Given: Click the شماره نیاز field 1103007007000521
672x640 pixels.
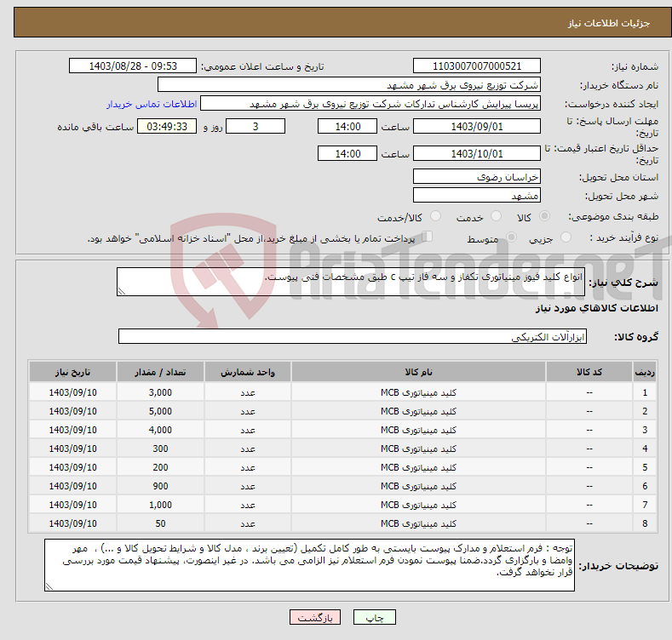Looking at the screenshot, I should tap(477, 66).
